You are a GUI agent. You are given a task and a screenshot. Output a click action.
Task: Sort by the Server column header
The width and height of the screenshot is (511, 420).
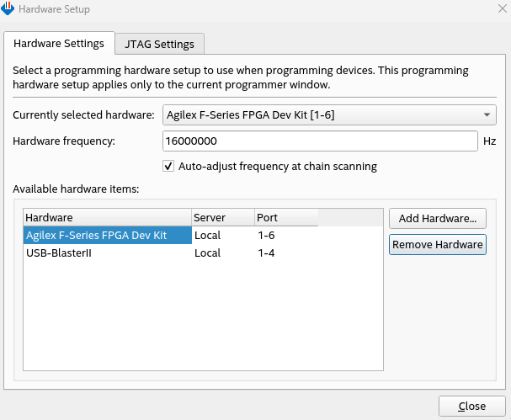[222, 218]
